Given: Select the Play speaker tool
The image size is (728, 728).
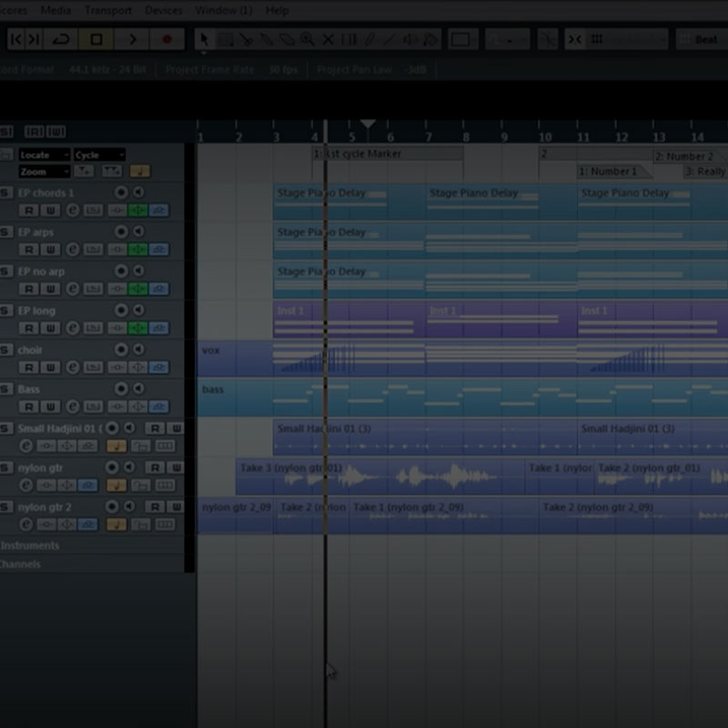Looking at the screenshot, I should 410,39.
